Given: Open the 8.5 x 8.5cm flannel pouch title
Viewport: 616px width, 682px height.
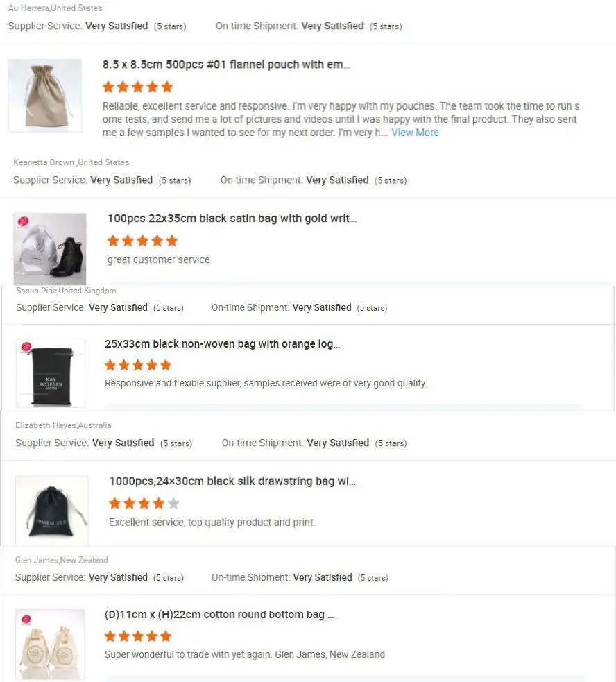Looking at the screenshot, I should 225,65.
